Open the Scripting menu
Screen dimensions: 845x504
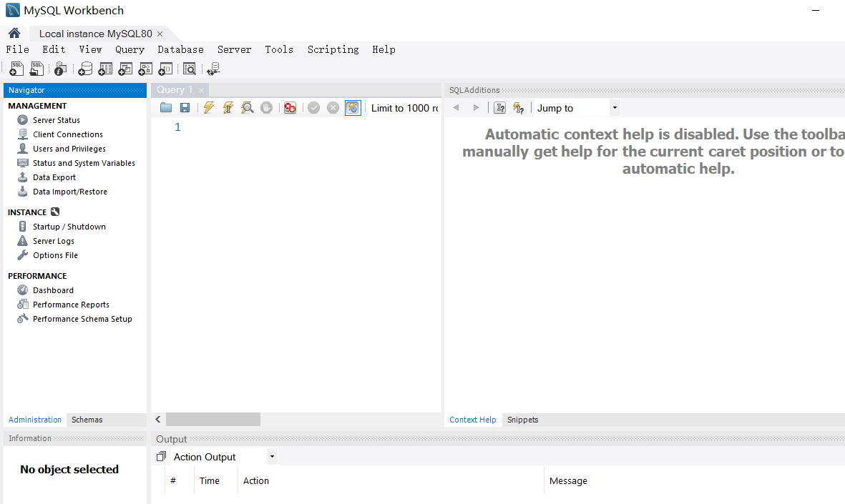click(x=333, y=49)
